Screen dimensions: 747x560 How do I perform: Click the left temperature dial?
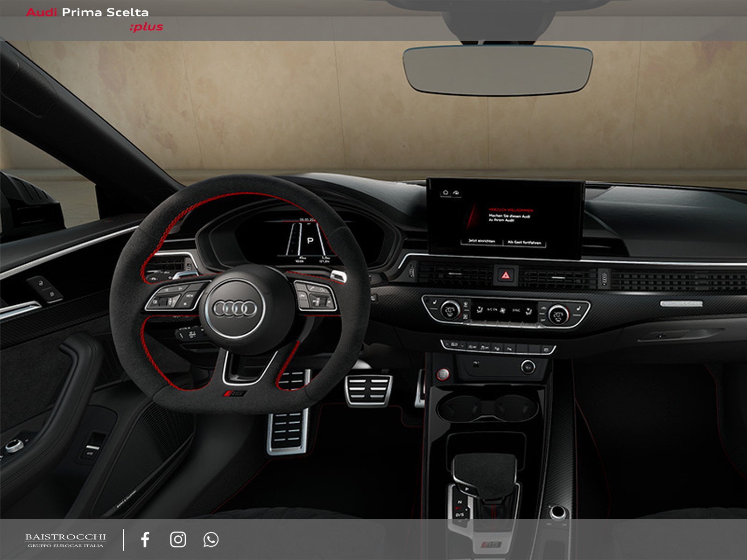[x=450, y=310]
